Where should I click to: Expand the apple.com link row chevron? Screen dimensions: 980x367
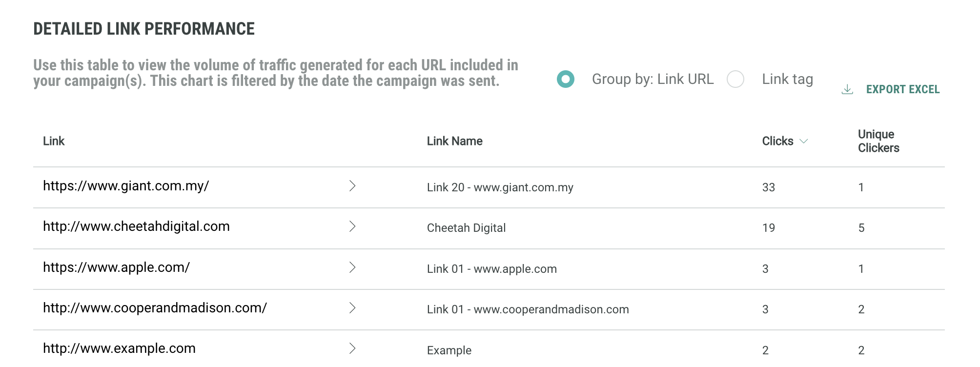[x=352, y=267]
